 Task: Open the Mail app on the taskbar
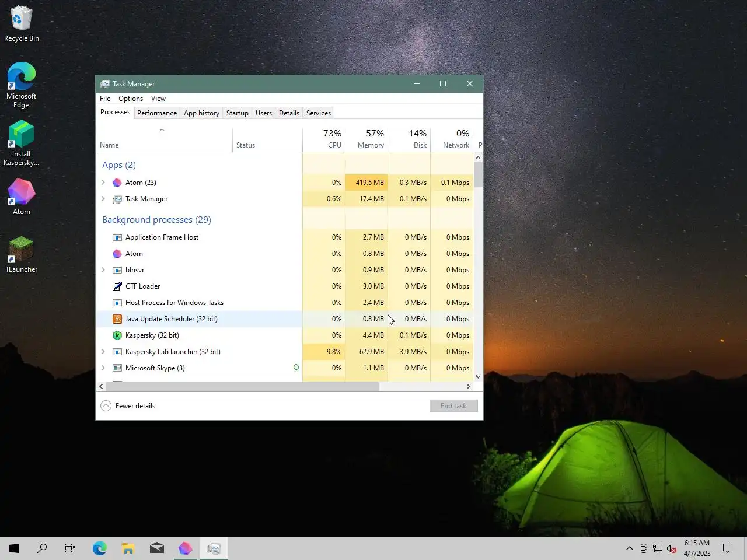[x=157, y=548]
